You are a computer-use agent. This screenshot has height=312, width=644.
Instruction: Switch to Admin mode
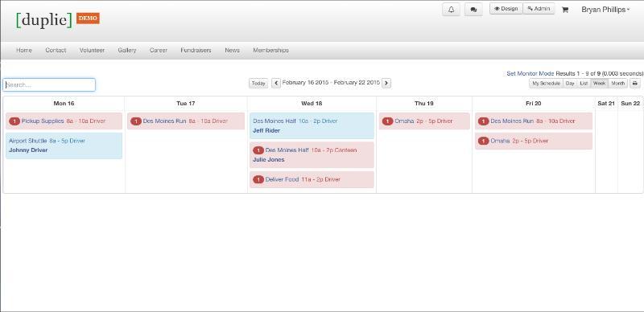(539, 9)
